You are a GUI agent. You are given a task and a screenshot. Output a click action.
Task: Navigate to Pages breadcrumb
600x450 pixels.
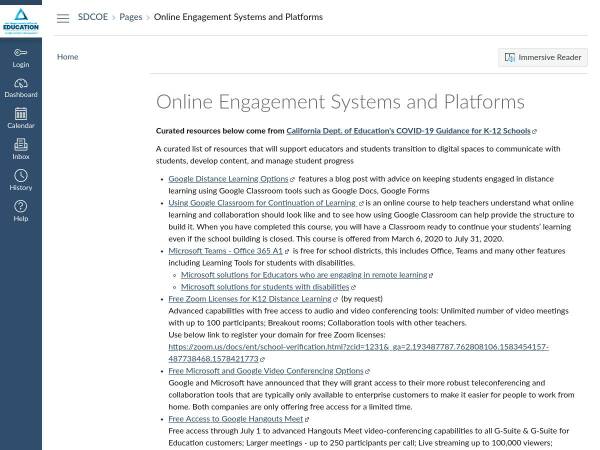(130, 18)
